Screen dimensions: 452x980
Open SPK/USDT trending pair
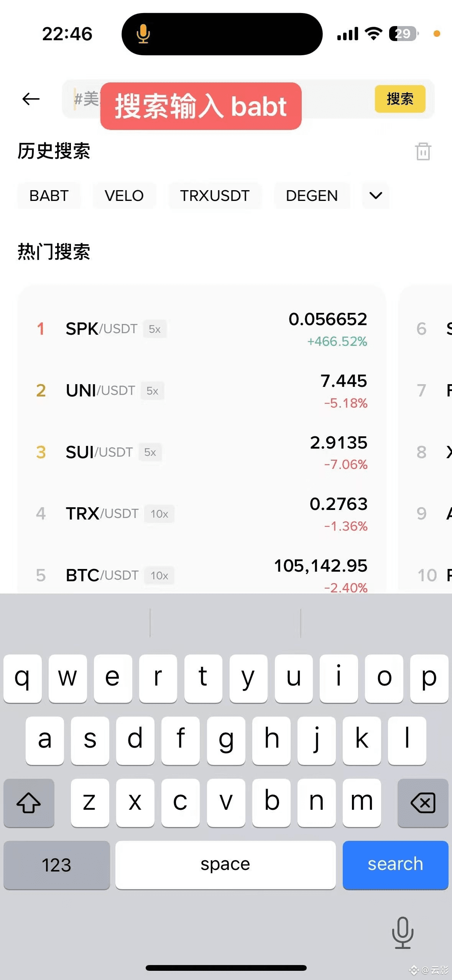(x=202, y=329)
